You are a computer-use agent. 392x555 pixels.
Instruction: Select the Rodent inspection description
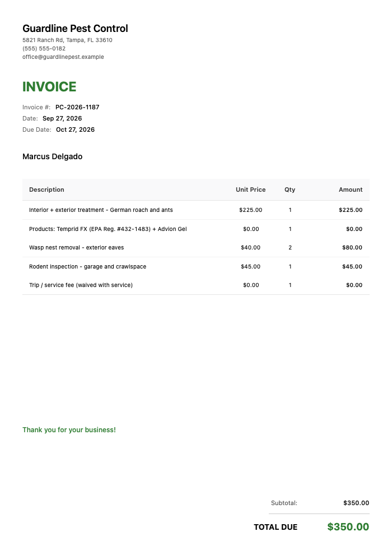pos(88,266)
